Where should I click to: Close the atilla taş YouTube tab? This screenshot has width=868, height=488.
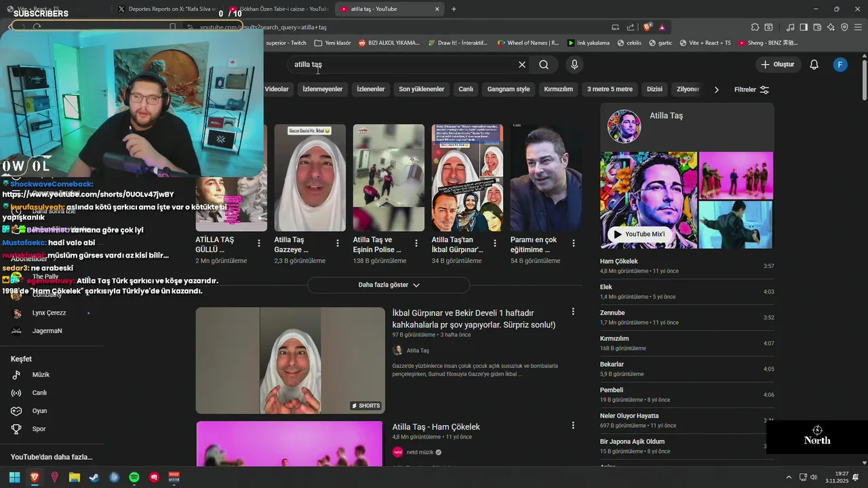point(437,9)
